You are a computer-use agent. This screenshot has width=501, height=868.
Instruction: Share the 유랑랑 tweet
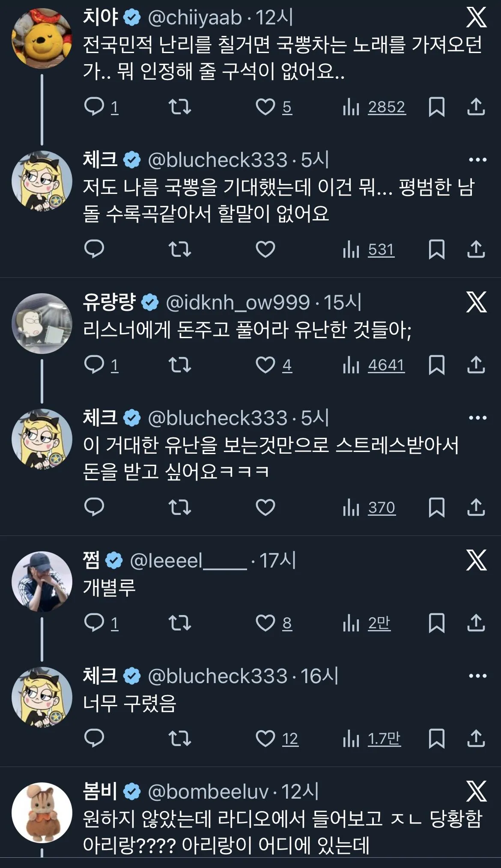point(476,365)
